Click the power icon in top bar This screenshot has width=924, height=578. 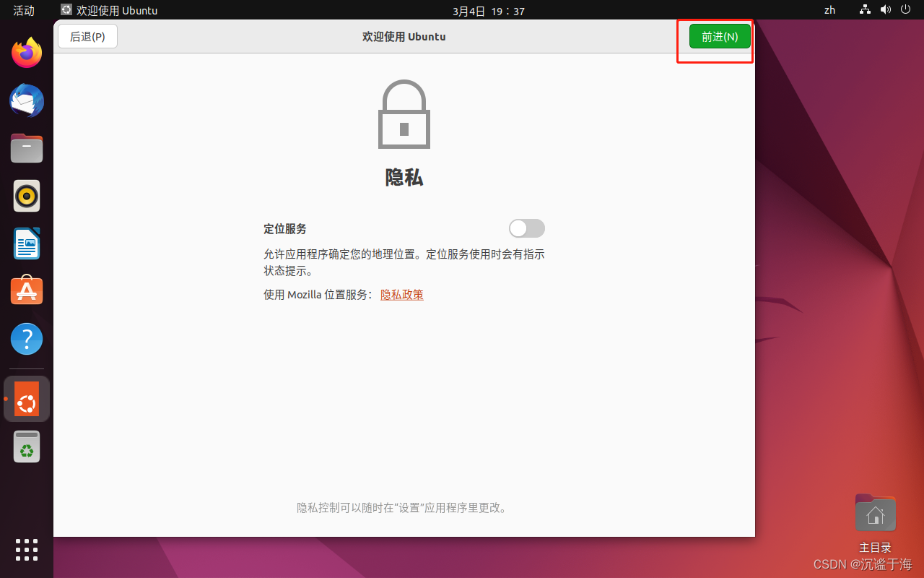[x=906, y=10]
